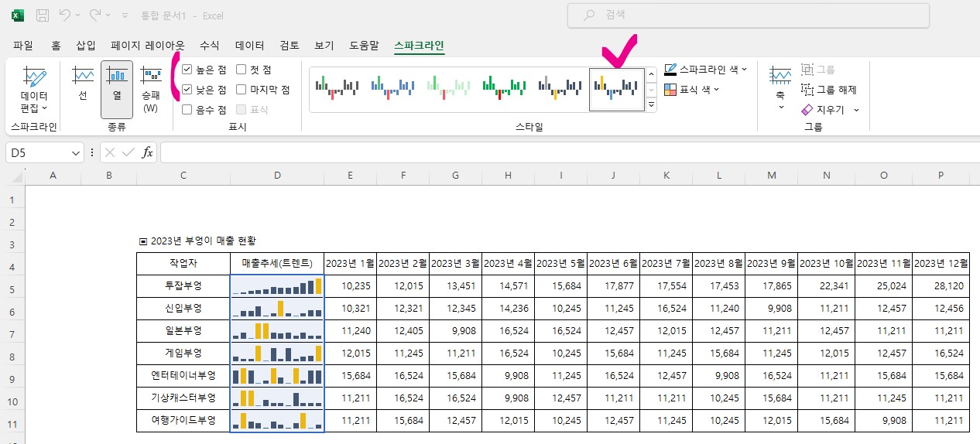Viewport: 980px width, 444px height.
Task: Select the gray sparkline style with yellow point
Action: click(x=560, y=87)
